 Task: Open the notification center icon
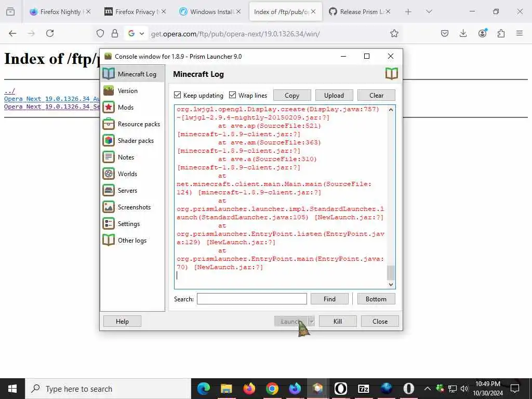click(x=515, y=389)
